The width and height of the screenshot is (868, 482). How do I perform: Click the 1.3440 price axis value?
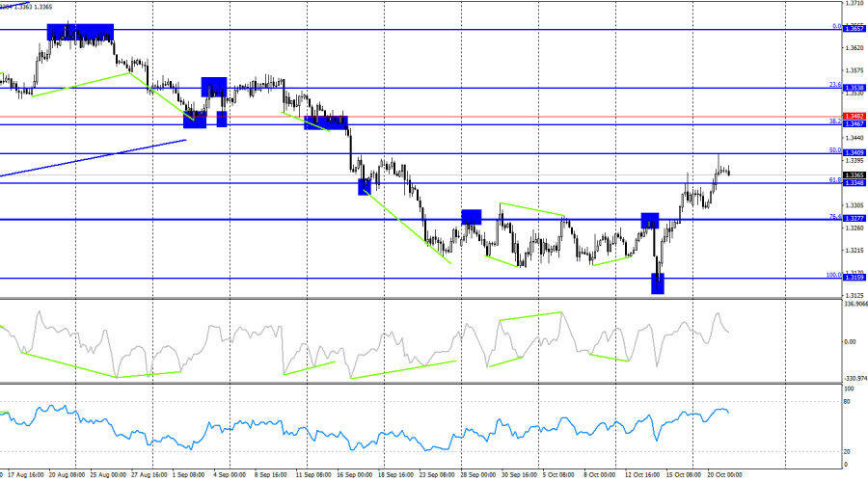[x=854, y=138]
